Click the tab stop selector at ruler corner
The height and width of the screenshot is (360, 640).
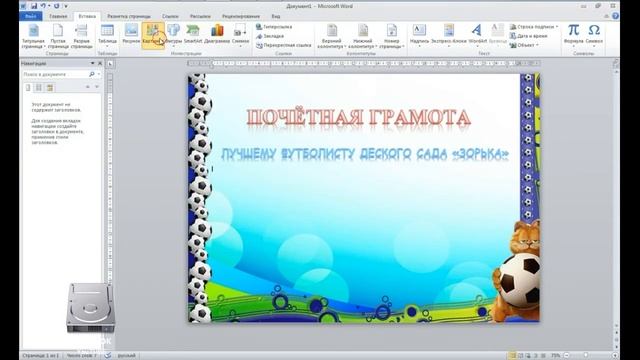click(110, 64)
